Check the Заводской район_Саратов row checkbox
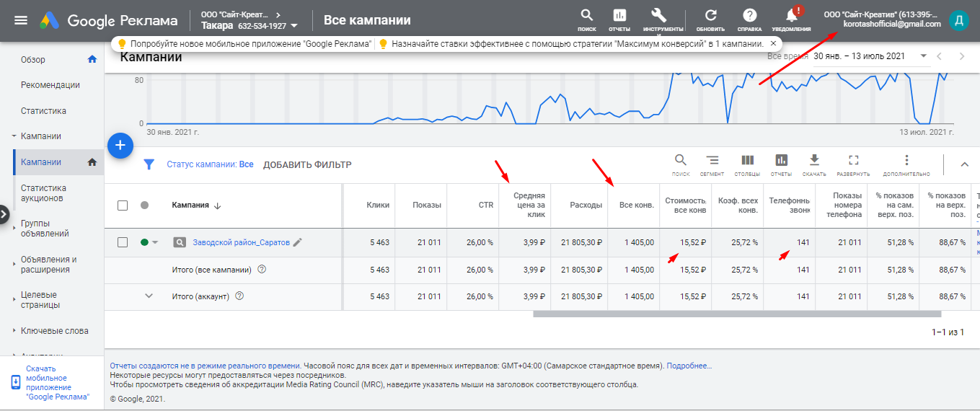The height and width of the screenshot is (411, 980). pyautogui.click(x=123, y=242)
